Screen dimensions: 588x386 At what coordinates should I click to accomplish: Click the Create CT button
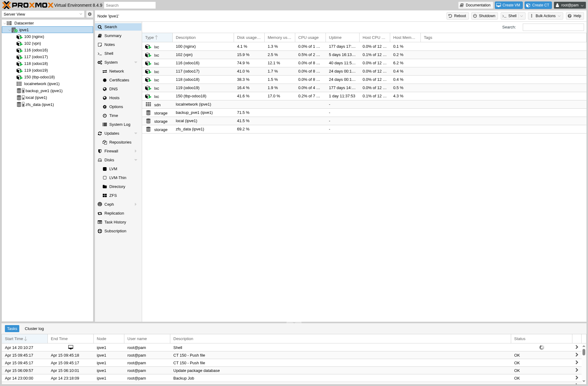point(538,5)
